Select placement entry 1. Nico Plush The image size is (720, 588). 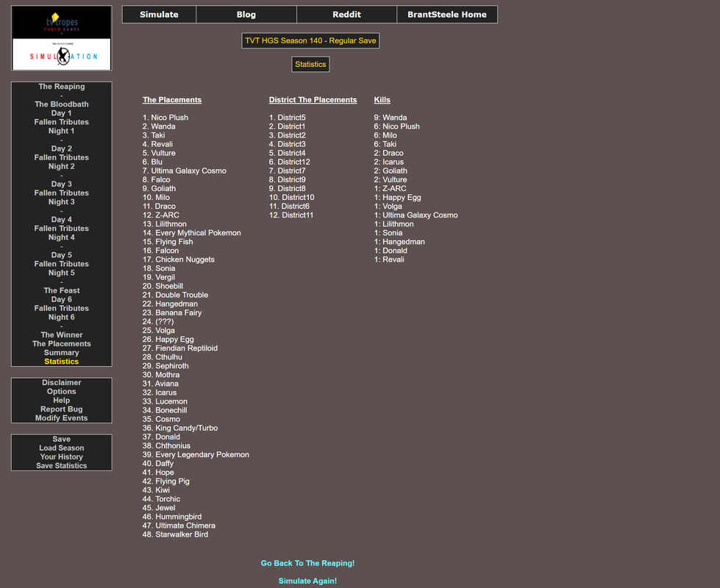[x=165, y=118]
